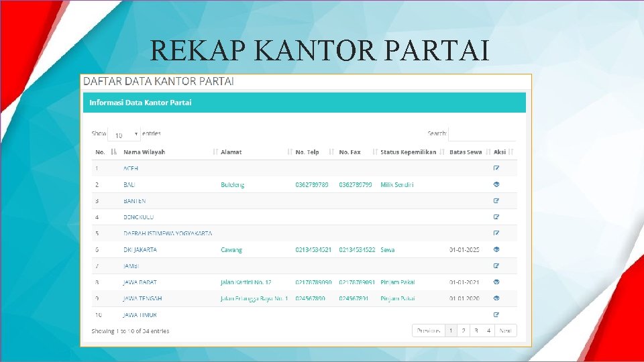Sort by Nama Wilayah column header
Image resolution: width=644 pixels, height=362 pixels.
[170, 152]
